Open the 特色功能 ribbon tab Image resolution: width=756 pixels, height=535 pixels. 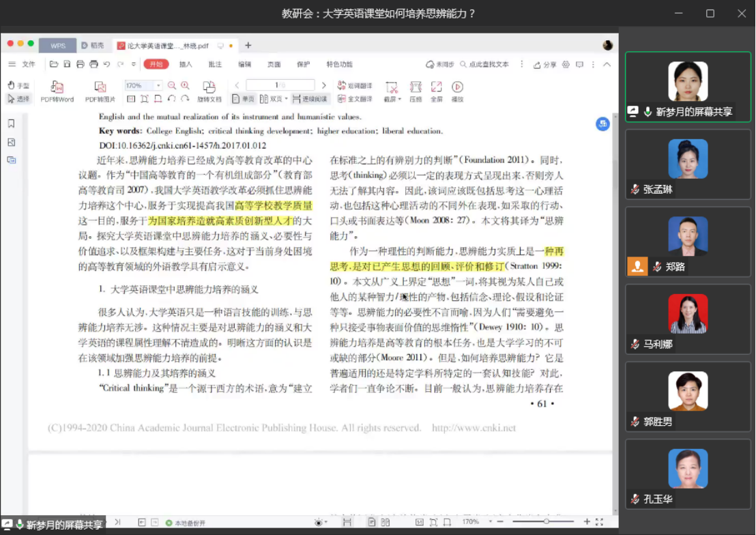(x=339, y=64)
